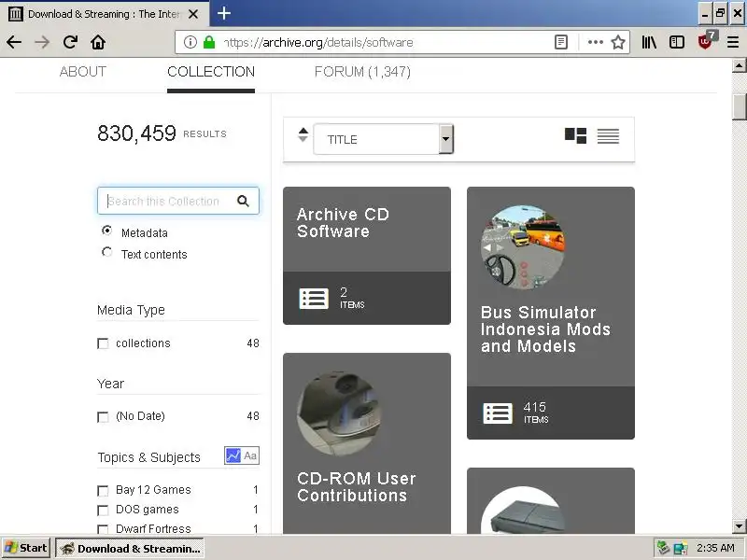This screenshot has height=560, width=747.
Task: Open a new browser tab
Action: point(224,13)
